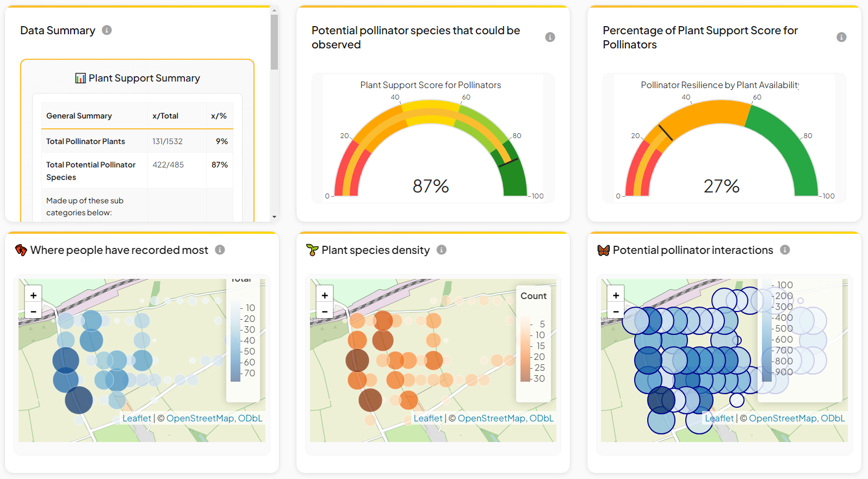
Task: Click the butterfly icon beside Potential pollinator interactions
Action: 603,250
